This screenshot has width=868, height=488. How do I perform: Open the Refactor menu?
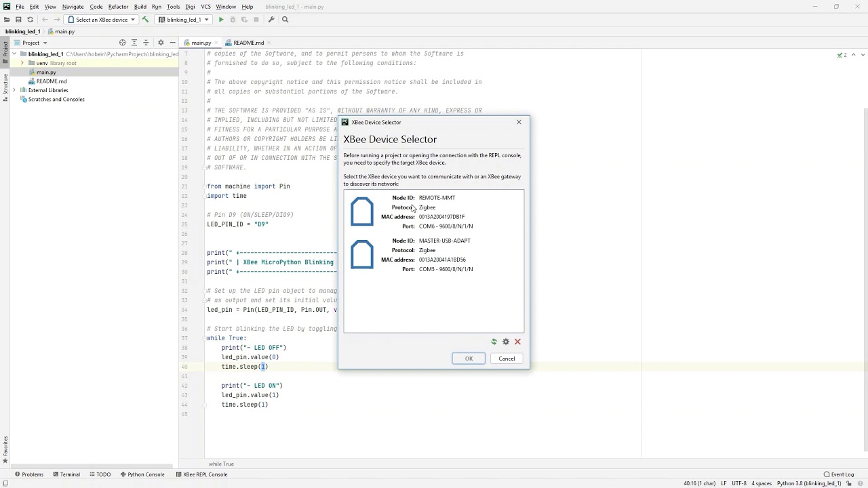point(118,7)
